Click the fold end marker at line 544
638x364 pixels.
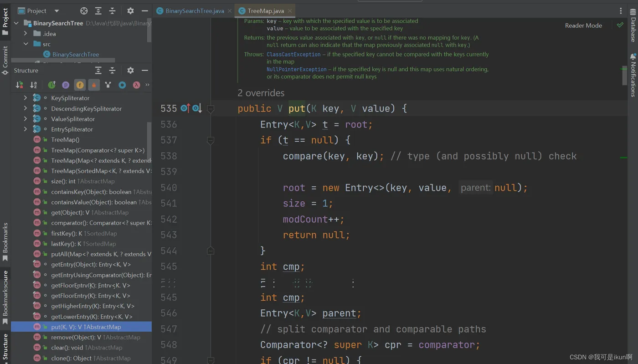coord(211,251)
